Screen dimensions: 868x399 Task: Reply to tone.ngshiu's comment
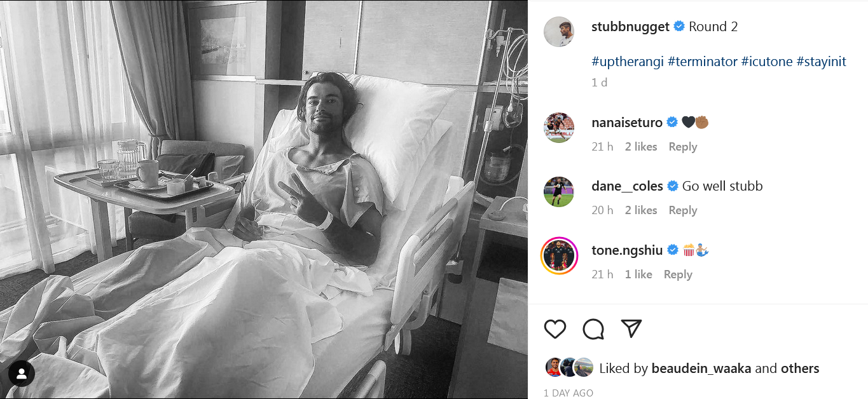tap(678, 274)
